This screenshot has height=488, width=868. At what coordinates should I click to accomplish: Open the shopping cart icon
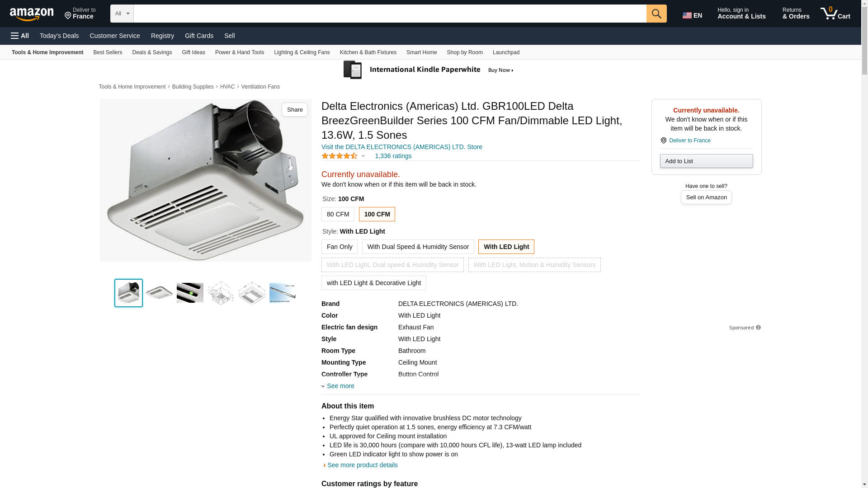(835, 14)
